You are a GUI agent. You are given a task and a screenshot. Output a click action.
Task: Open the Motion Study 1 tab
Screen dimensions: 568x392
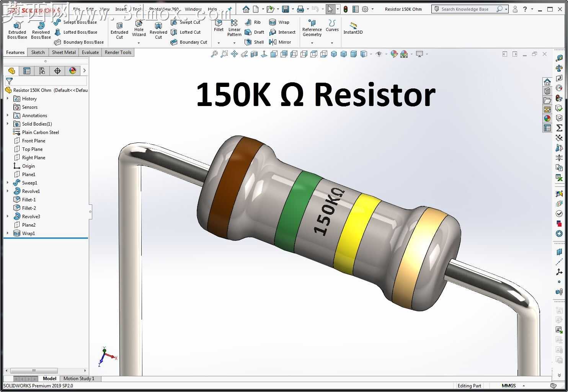pos(79,379)
